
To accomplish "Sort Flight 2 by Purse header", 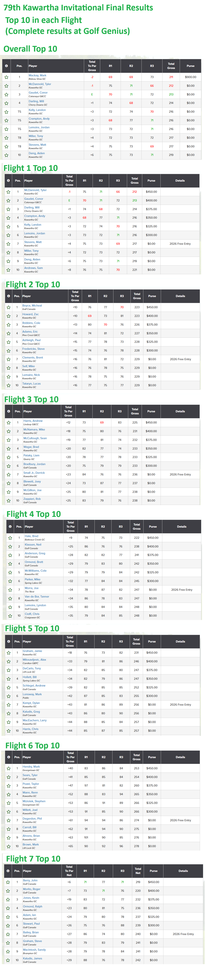I will pos(152,296).
